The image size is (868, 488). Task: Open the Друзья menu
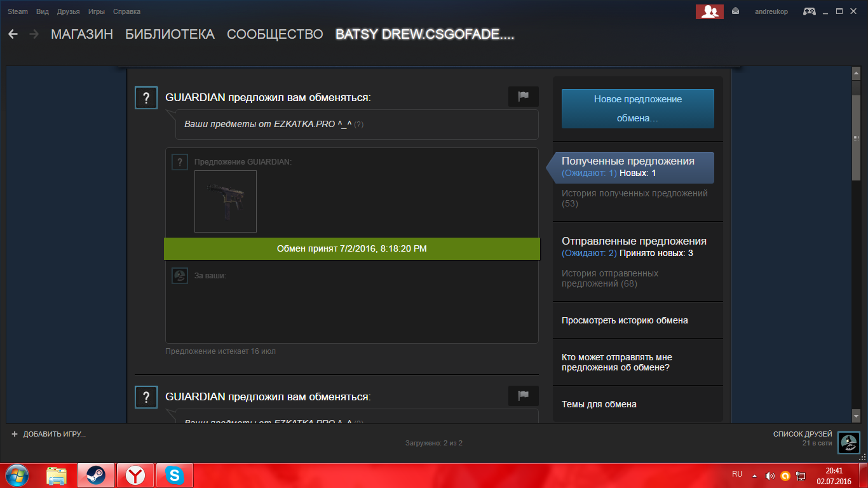[x=68, y=11]
